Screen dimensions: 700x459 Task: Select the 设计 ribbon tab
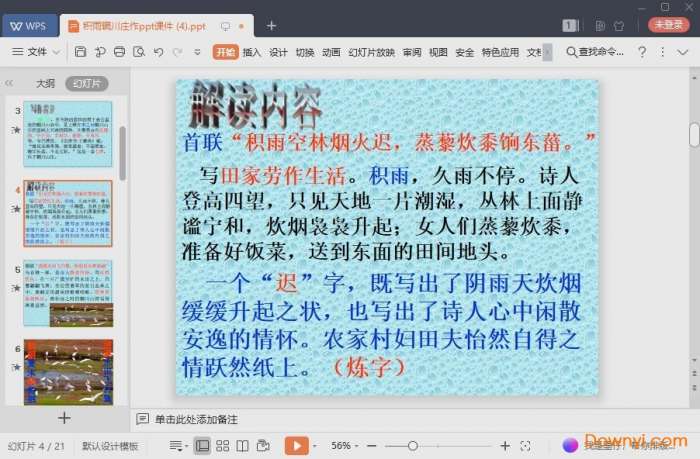pos(278,52)
